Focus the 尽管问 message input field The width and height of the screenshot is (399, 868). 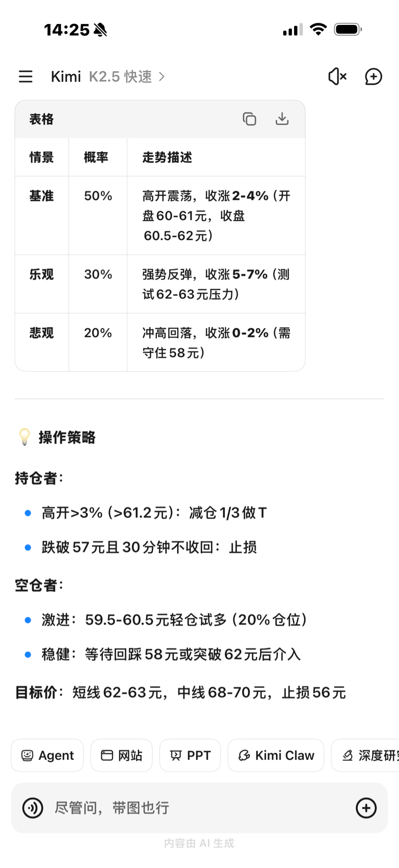[x=197, y=808]
